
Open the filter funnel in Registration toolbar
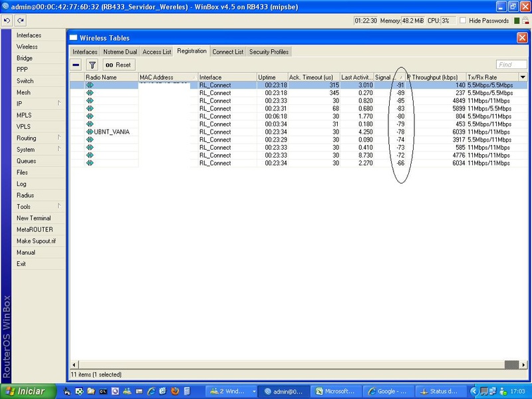pyautogui.click(x=92, y=65)
